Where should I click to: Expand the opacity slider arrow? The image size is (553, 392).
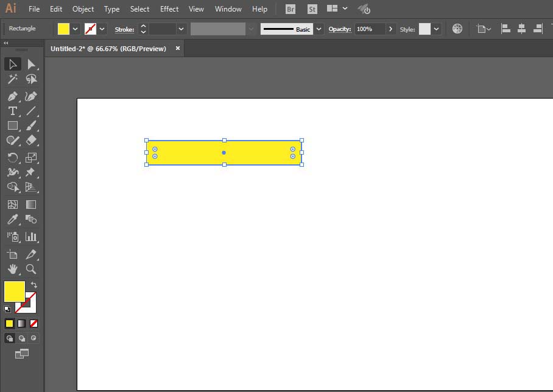390,29
